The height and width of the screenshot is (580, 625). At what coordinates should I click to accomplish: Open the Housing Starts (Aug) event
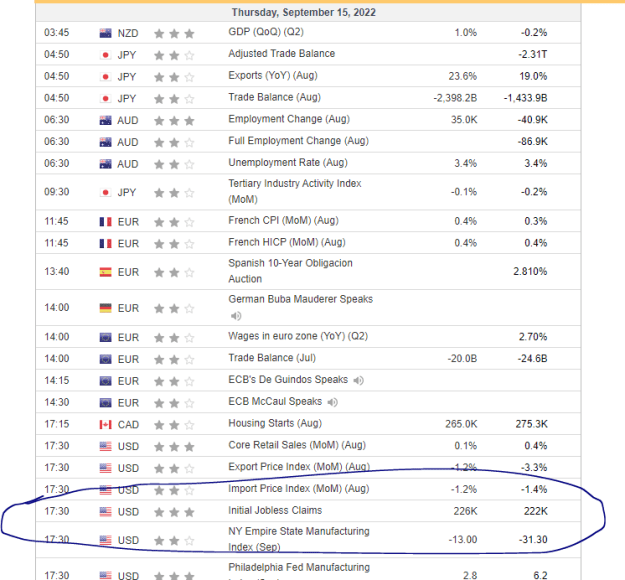pos(275,423)
